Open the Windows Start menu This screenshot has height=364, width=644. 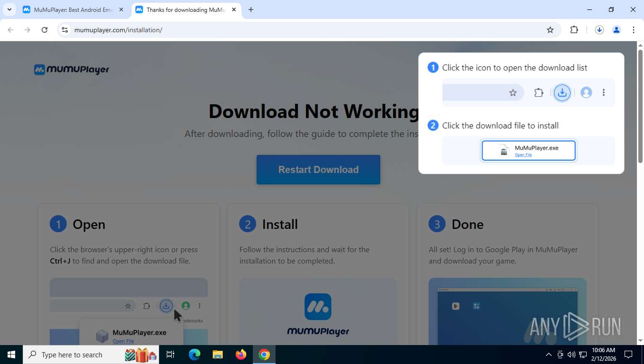(x=11, y=355)
